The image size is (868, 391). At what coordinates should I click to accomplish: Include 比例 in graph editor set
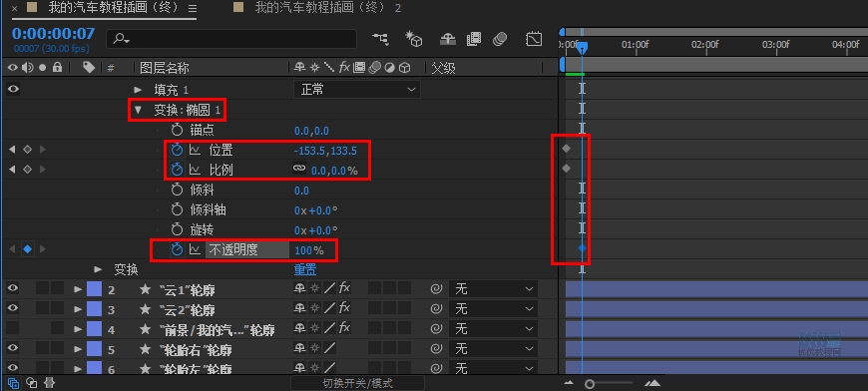(195, 170)
